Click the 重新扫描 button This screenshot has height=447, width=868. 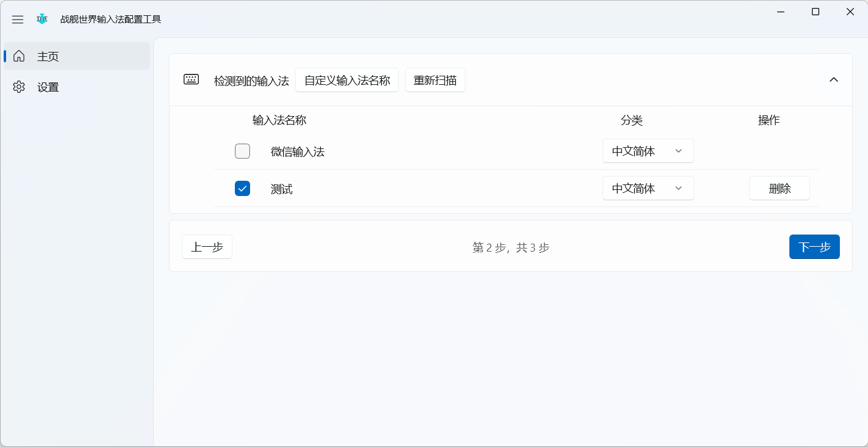click(435, 80)
